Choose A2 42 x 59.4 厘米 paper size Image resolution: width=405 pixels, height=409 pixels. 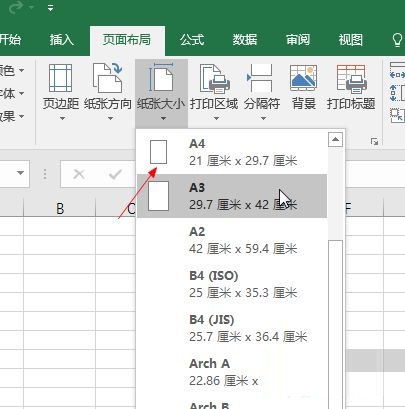click(x=232, y=240)
